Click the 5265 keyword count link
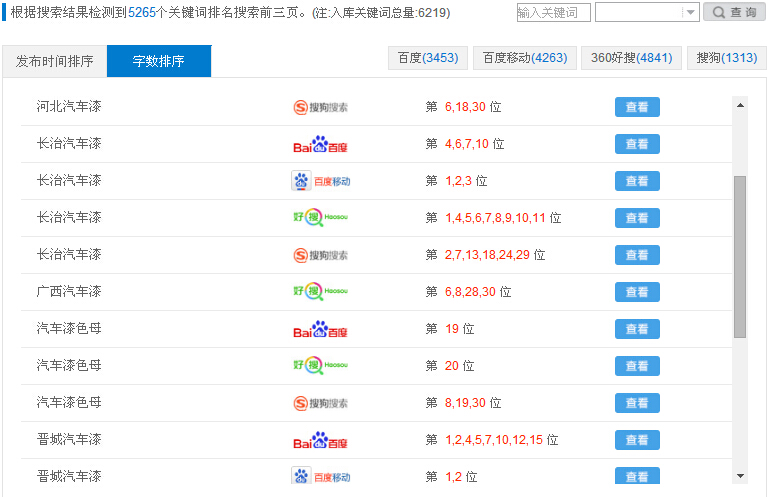This screenshot has height=497, width=770. pos(142,13)
